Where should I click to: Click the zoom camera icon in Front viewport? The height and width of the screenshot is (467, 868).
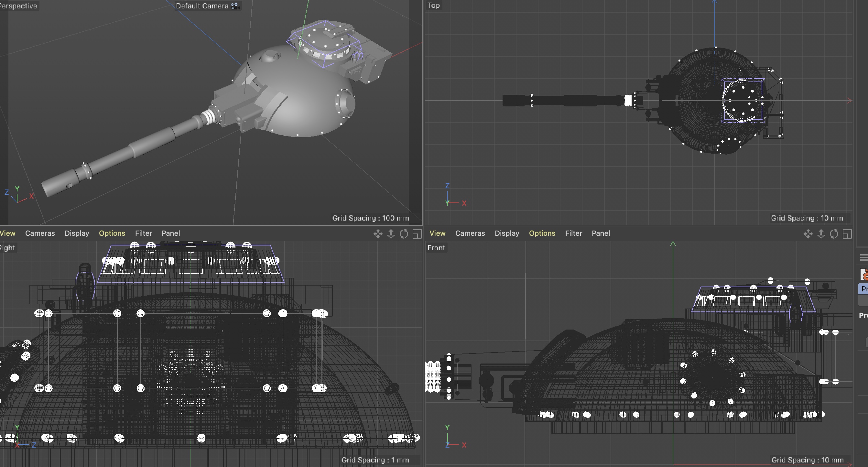821,234
